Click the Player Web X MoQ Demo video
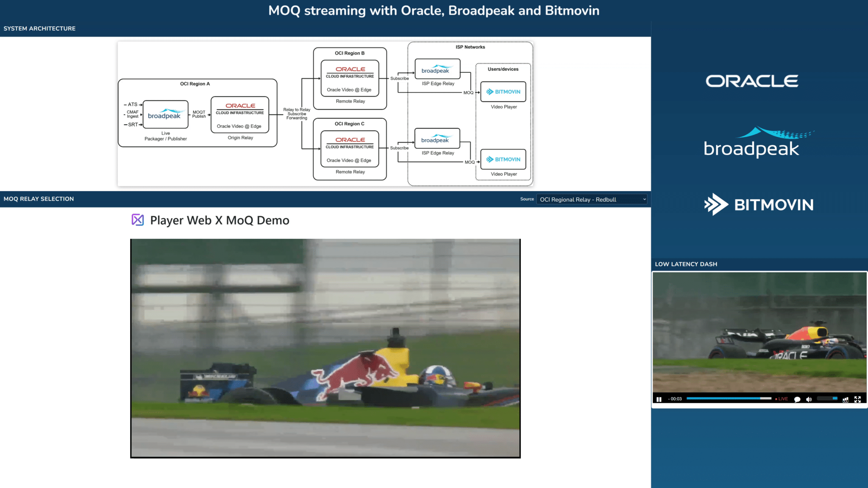The height and width of the screenshot is (488, 868). [325, 348]
